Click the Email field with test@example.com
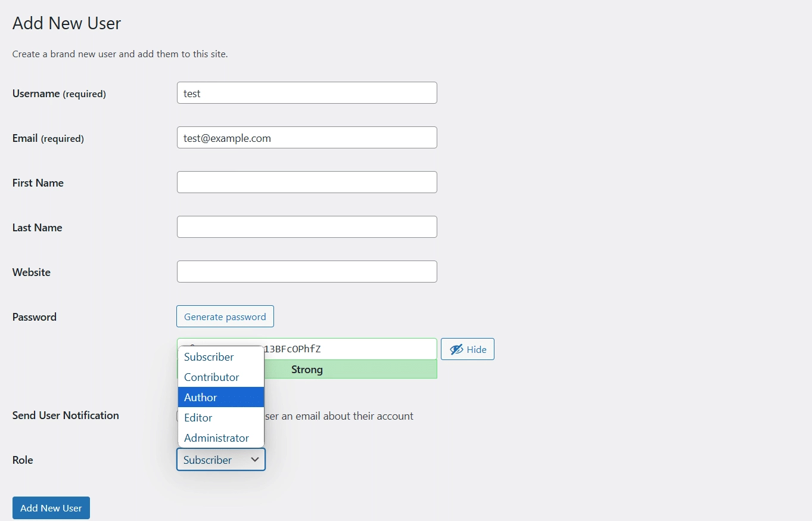 [x=306, y=137]
